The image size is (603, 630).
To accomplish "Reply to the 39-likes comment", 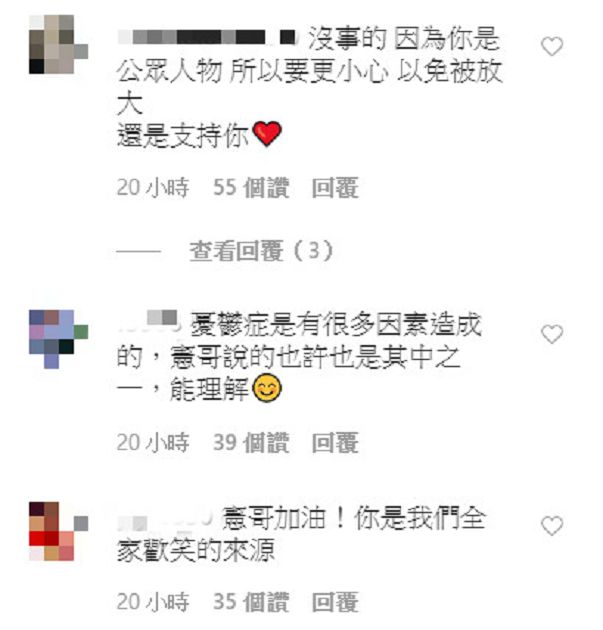I will (335, 442).
